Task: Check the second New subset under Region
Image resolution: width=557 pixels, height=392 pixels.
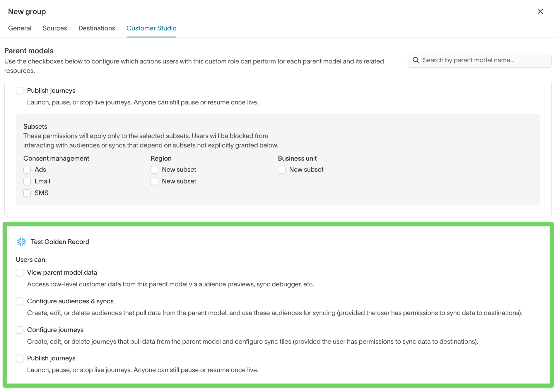Action: click(x=154, y=181)
